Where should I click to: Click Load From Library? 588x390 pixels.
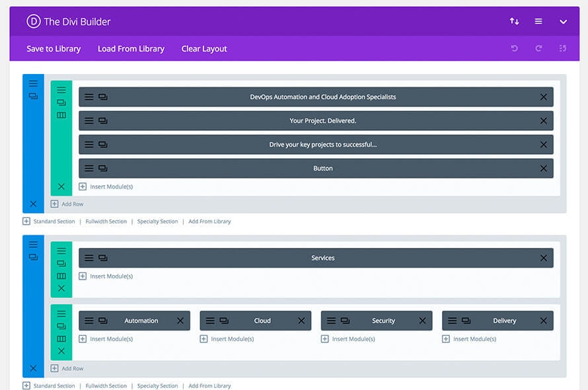(131, 49)
